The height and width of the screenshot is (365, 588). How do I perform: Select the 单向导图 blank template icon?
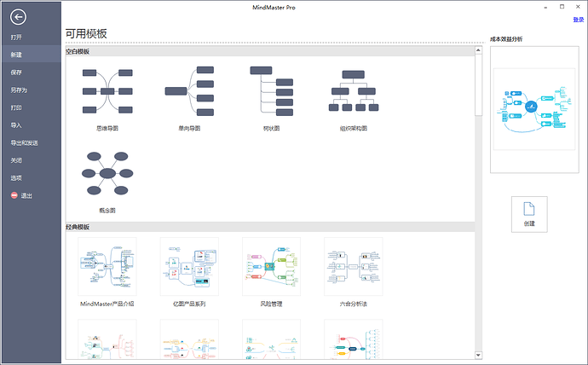[x=189, y=91]
